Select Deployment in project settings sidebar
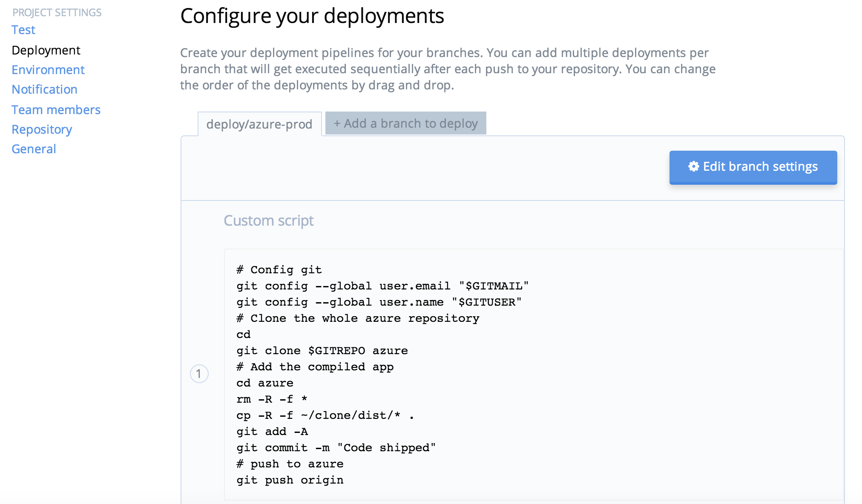 coord(46,50)
